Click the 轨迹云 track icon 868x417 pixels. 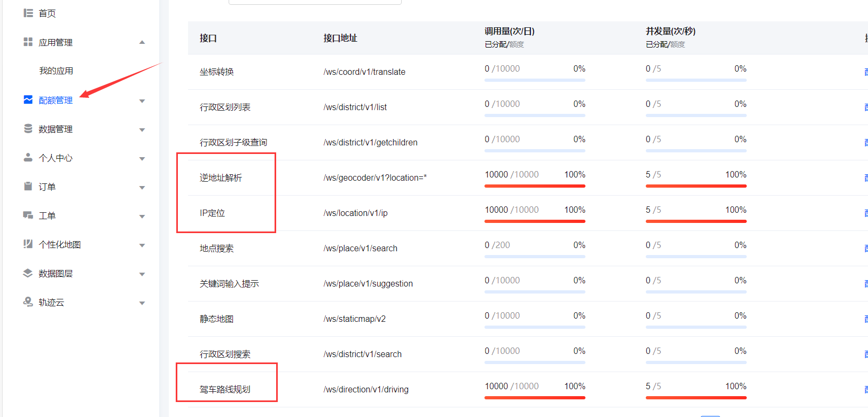point(28,302)
